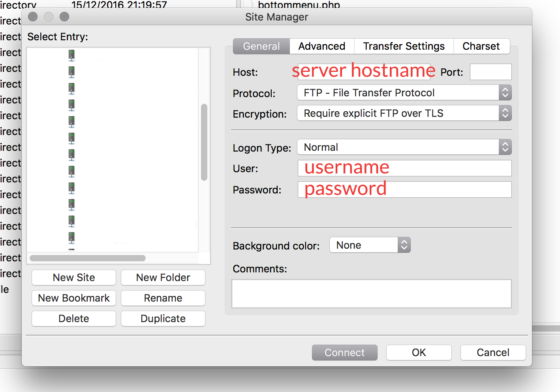This screenshot has width=560, height=392.
Task: Go to the Charset tab
Action: coord(481,46)
